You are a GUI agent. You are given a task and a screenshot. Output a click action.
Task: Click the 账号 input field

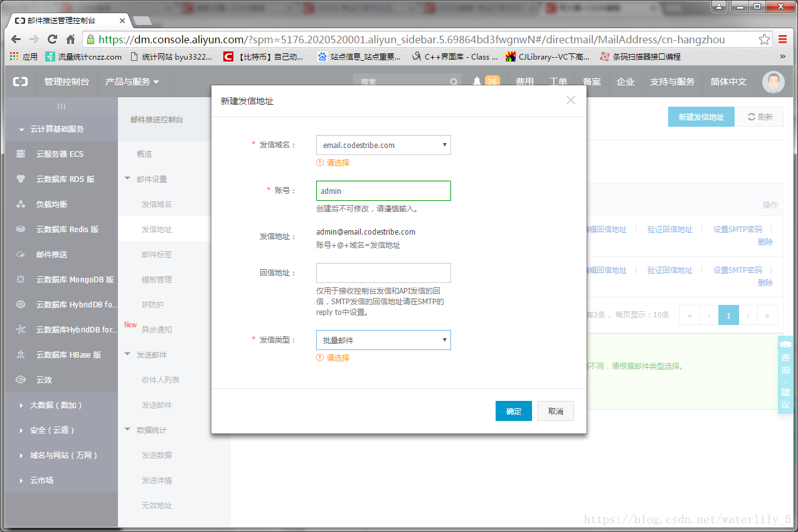[383, 191]
